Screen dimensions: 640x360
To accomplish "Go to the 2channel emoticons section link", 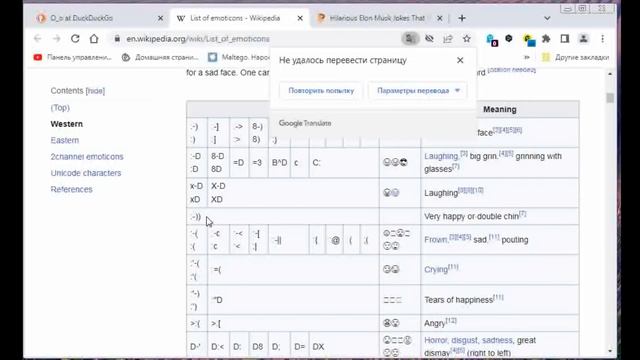I will point(87,156).
